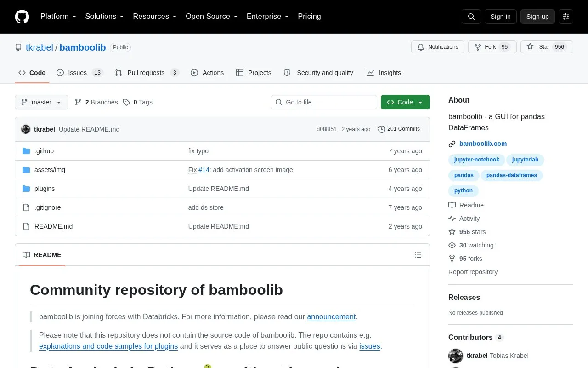Screen dimensions: 588x368
Task: Expand the Resources menu
Action: pos(155,17)
